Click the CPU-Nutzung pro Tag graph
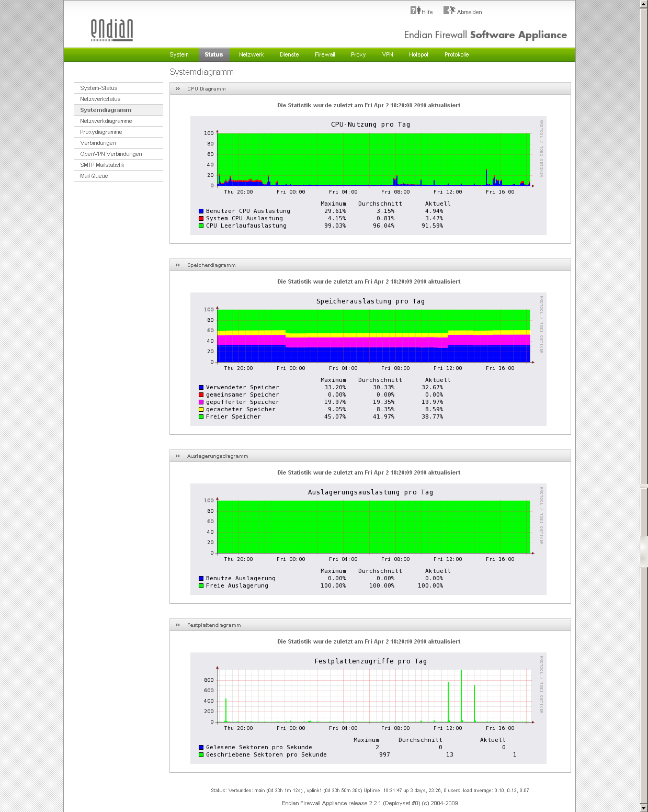The width and height of the screenshot is (648, 812). [373, 160]
